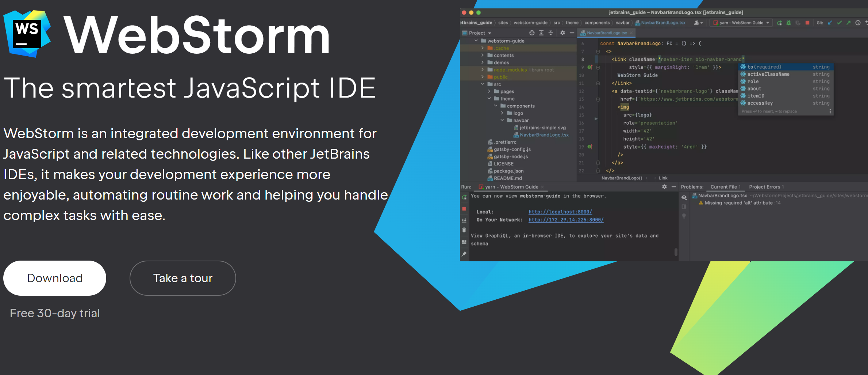Click Rerun icon in Run panel sidebar
This screenshot has height=375, width=868.
464,197
